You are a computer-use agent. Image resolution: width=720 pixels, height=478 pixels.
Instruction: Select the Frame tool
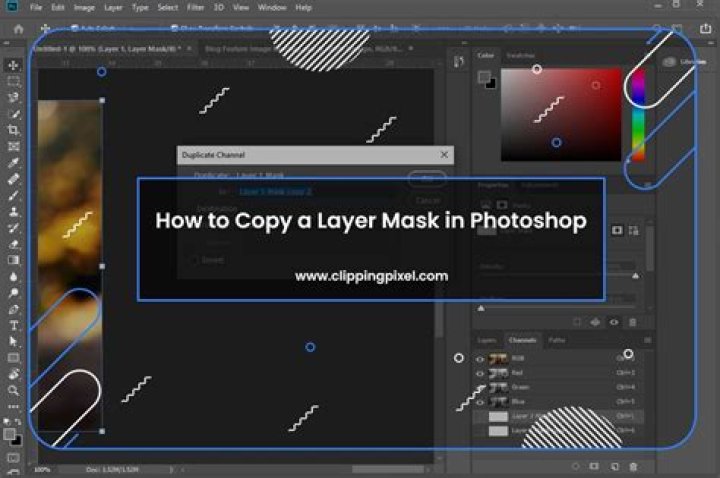(13, 146)
